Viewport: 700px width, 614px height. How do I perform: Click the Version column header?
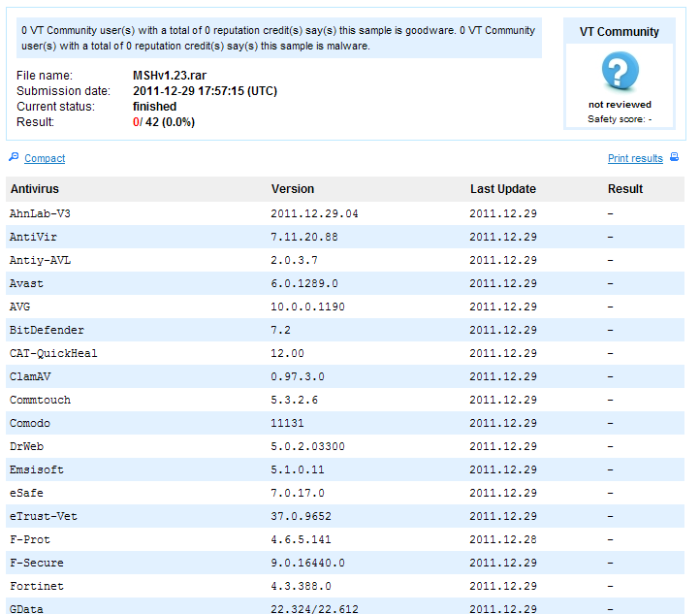coord(292,189)
